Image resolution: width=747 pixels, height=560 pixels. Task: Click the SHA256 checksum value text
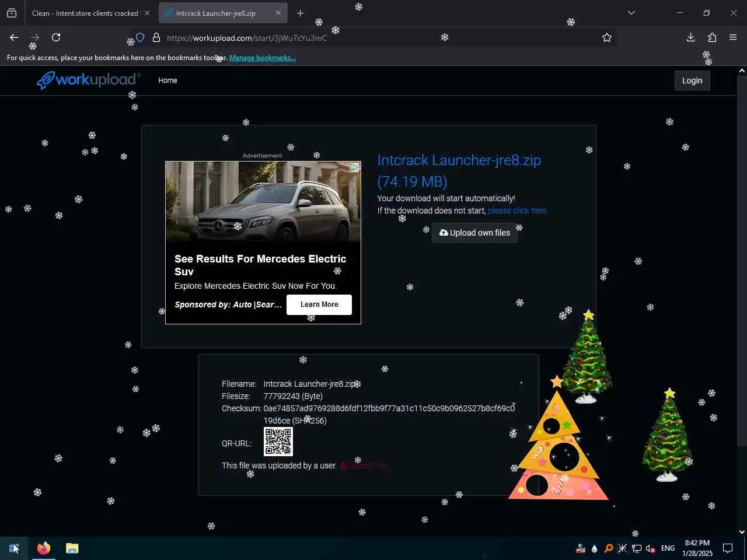click(389, 414)
